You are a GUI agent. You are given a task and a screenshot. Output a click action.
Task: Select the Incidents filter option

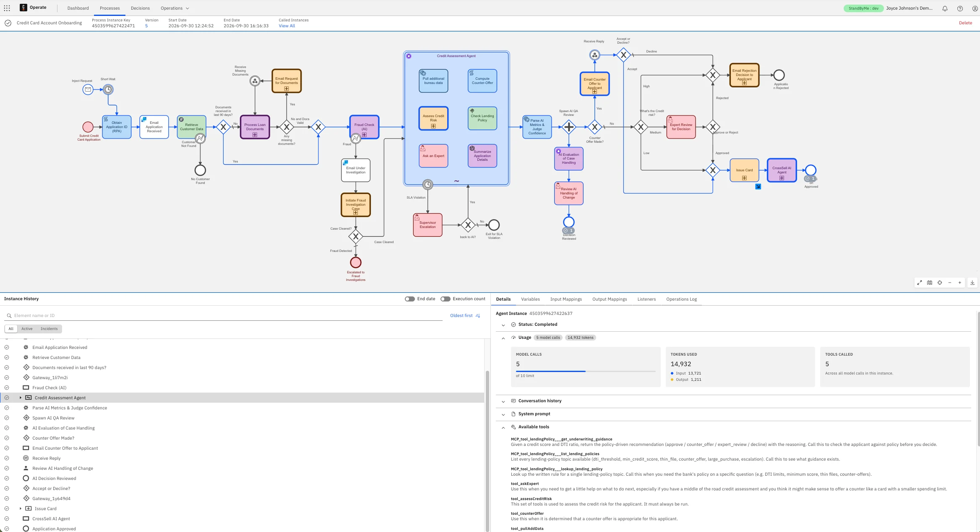(49, 329)
